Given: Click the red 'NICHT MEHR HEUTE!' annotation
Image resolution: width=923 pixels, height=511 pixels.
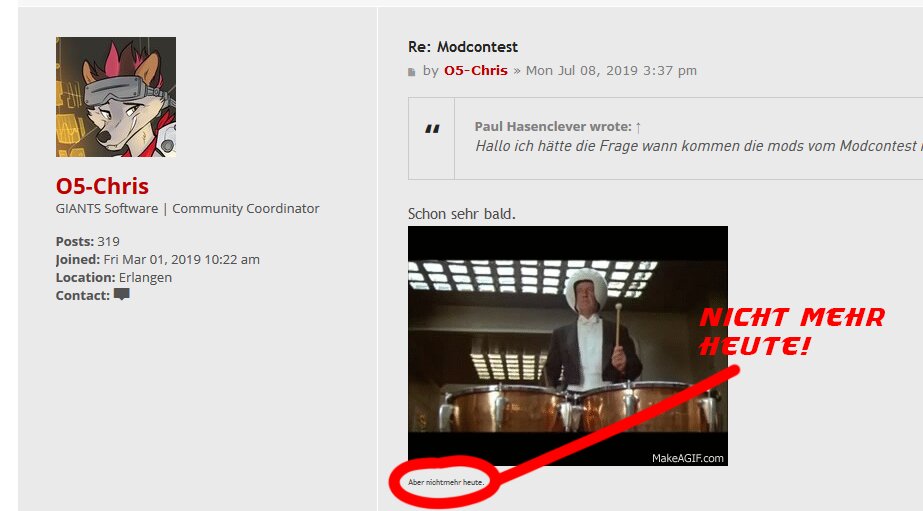Looking at the screenshot, I should (x=792, y=331).
